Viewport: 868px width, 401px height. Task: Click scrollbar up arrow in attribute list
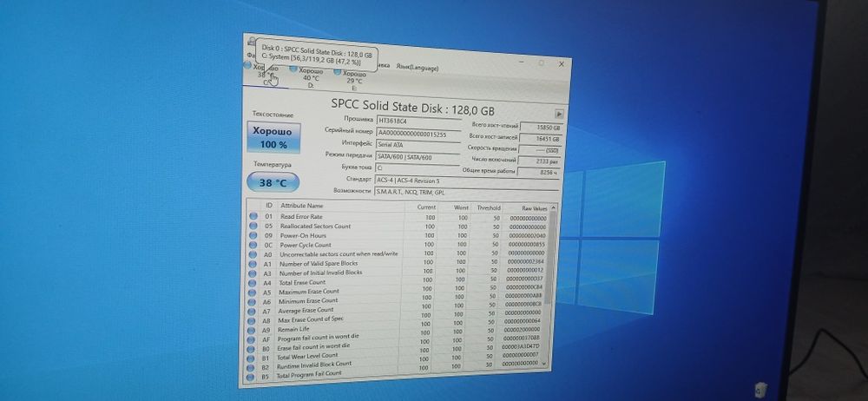tap(554, 209)
